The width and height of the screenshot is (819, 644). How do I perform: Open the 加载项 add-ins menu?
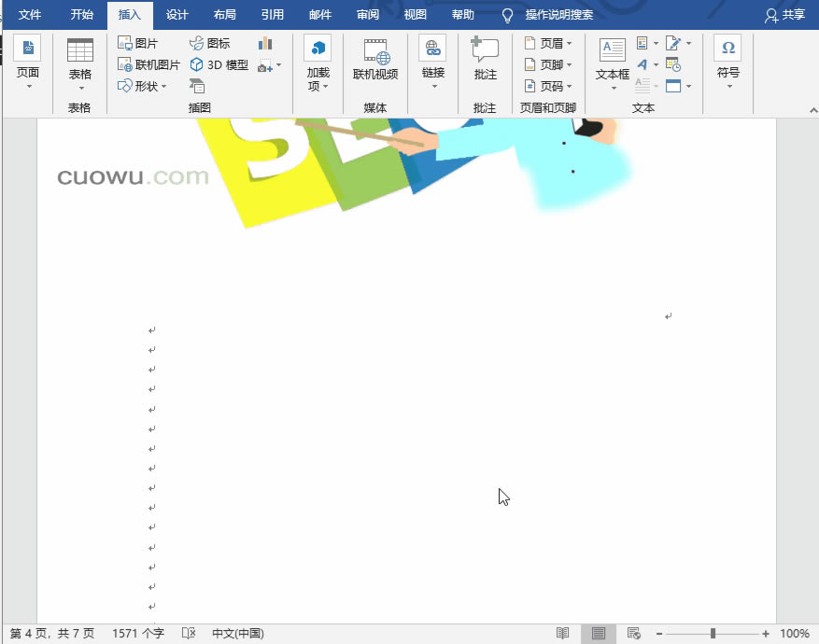click(318, 64)
